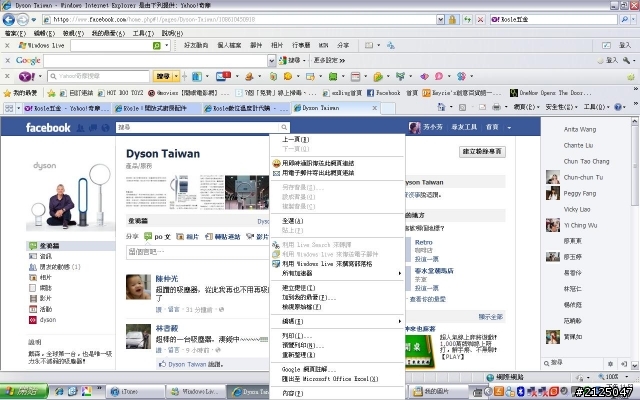Click the Yahoo! Y! logo on the toolbar
The height and width of the screenshot is (400, 640).
[x=27, y=76]
